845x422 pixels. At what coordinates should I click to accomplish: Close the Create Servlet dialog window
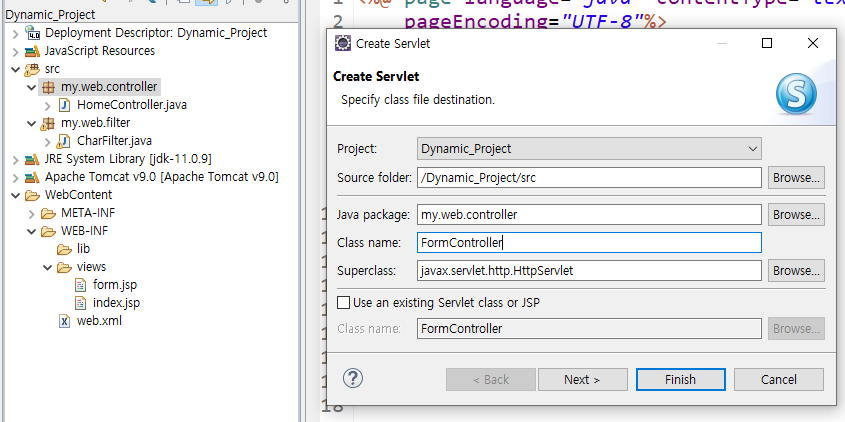click(x=813, y=43)
